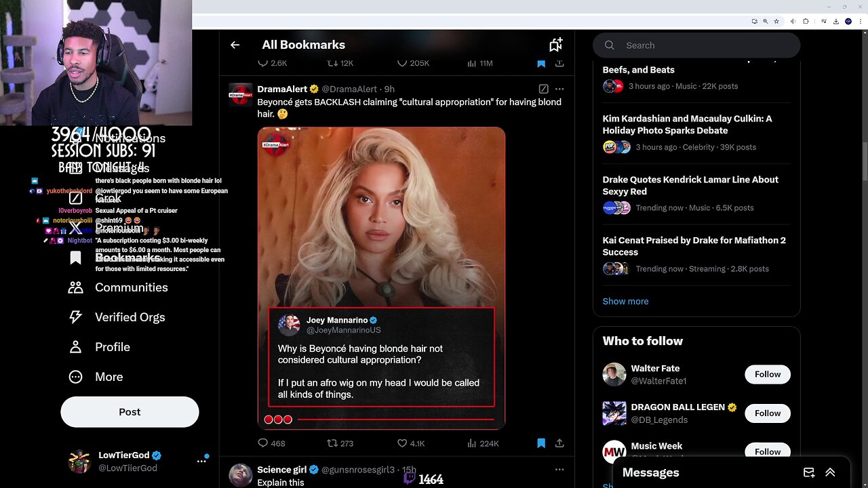Go back with the arrow beside All Bookmarks

pos(235,45)
